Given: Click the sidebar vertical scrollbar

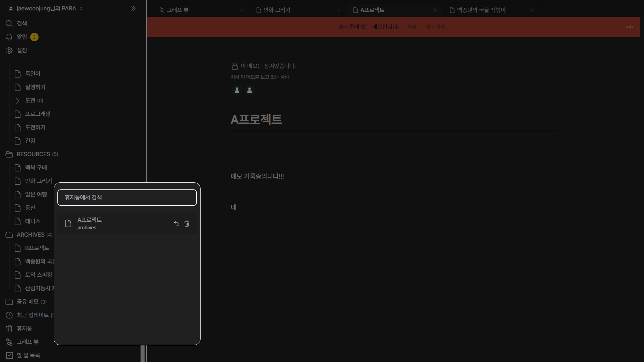Looking at the screenshot, I should tap(143, 353).
